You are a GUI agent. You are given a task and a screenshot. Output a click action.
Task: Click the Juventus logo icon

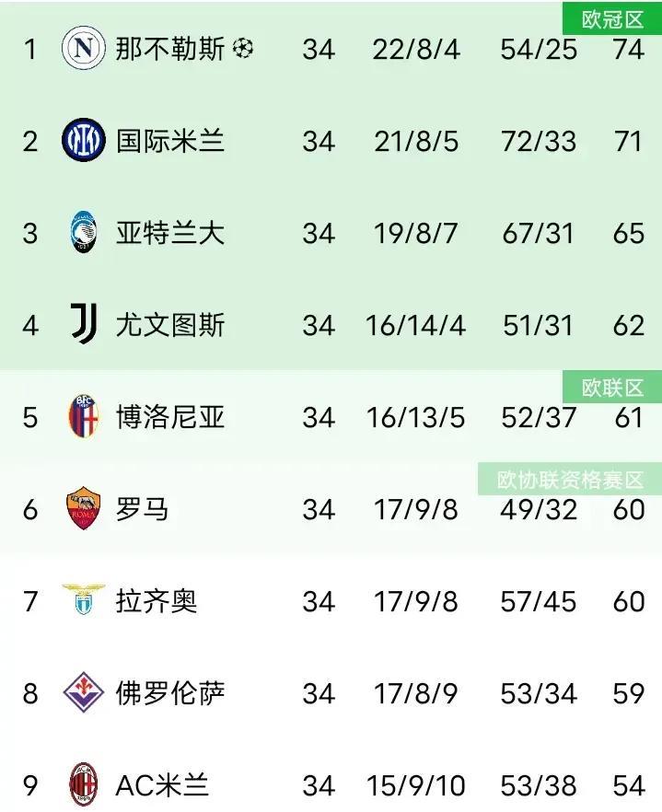84,324
